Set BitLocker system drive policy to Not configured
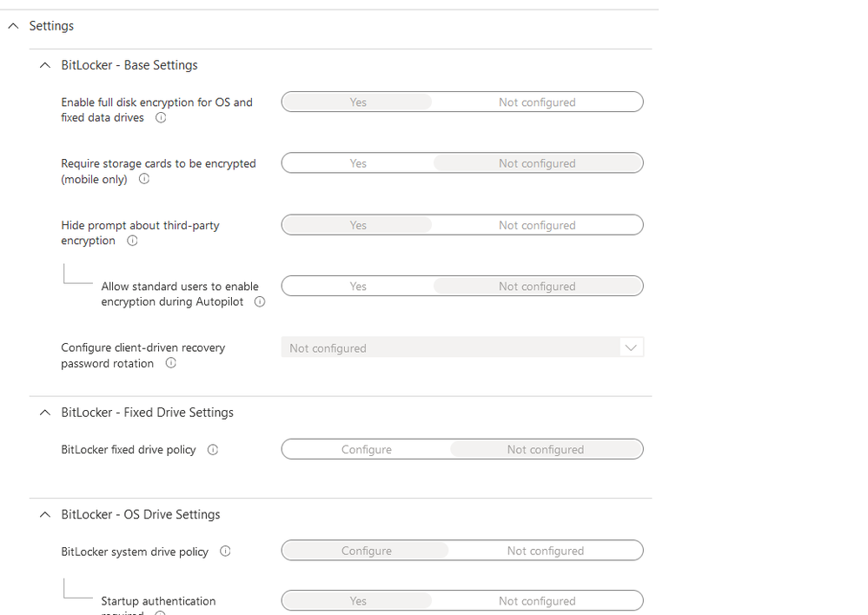 pos(545,551)
